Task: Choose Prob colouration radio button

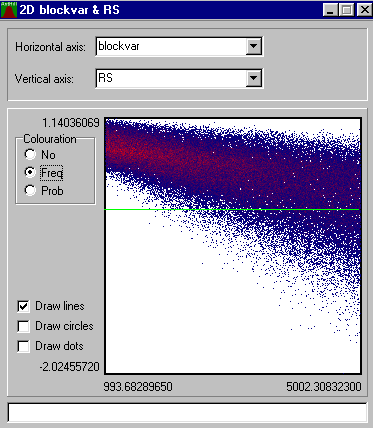Action: 30,190
